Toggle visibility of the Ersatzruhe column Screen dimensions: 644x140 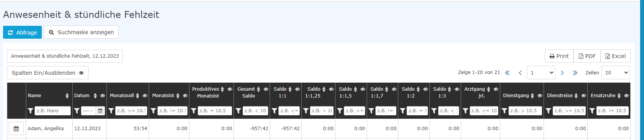tap(627, 96)
